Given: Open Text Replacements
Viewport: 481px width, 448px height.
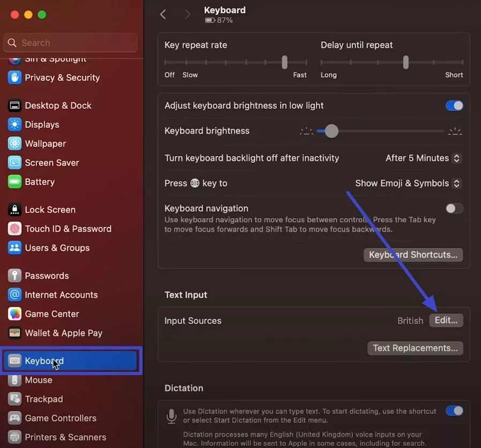Looking at the screenshot, I should tap(415, 348).
